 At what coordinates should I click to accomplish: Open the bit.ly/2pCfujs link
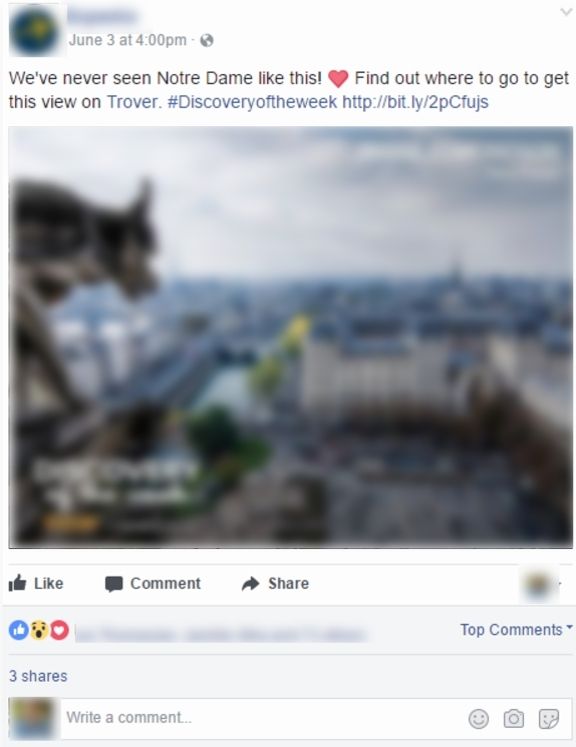tap(415, 102)
